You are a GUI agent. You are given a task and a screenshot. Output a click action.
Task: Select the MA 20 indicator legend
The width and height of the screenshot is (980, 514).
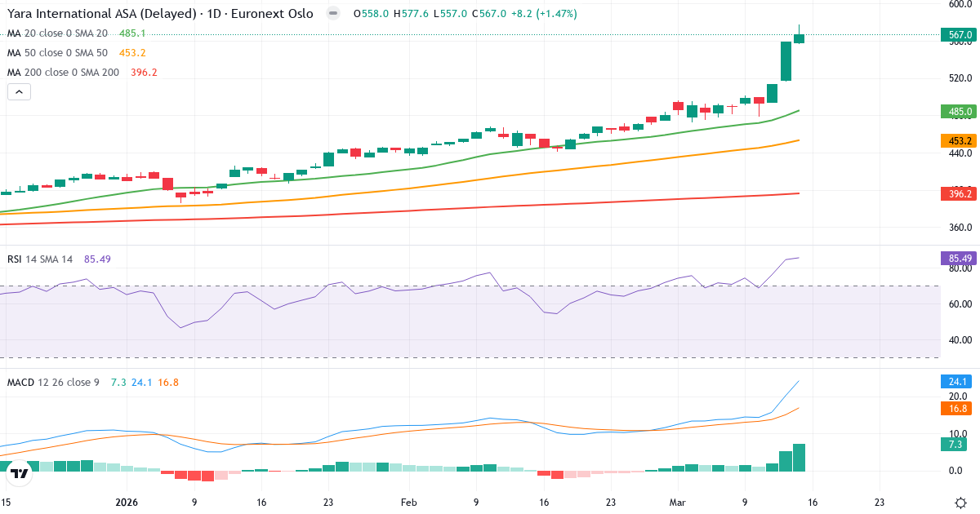click(57, 33)
